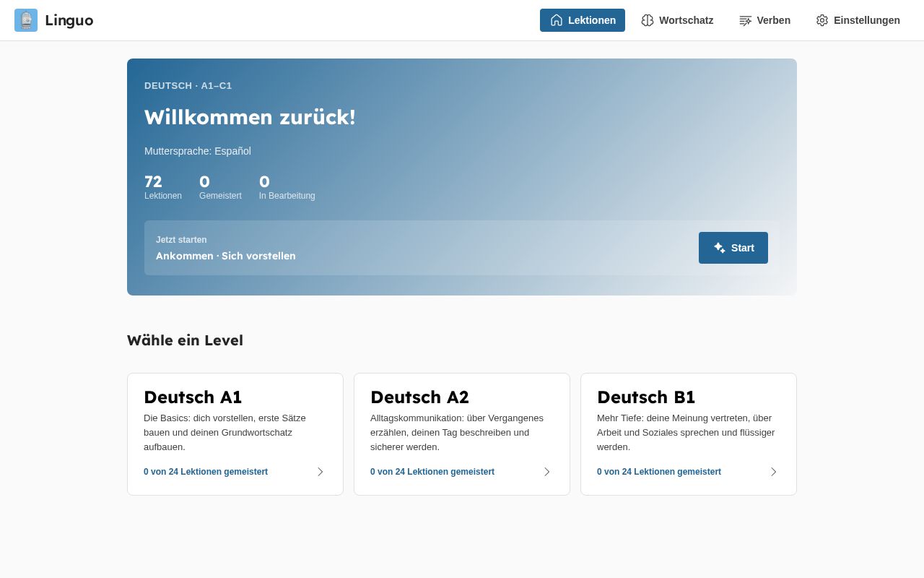Image resolution: width=924 pixels, height=578 pixels.
Task: Open the Wortschatz section
Action: (677, 20)
